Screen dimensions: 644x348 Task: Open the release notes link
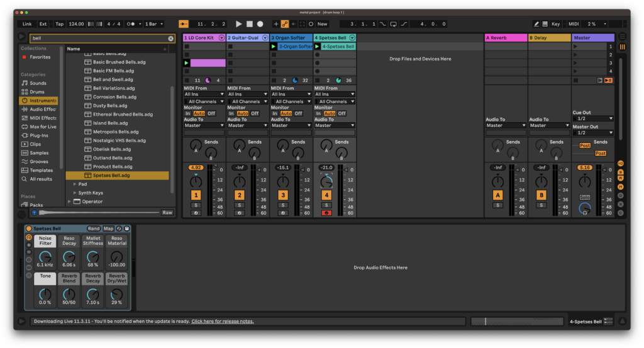pyautogui.click(x=223, y=322)
